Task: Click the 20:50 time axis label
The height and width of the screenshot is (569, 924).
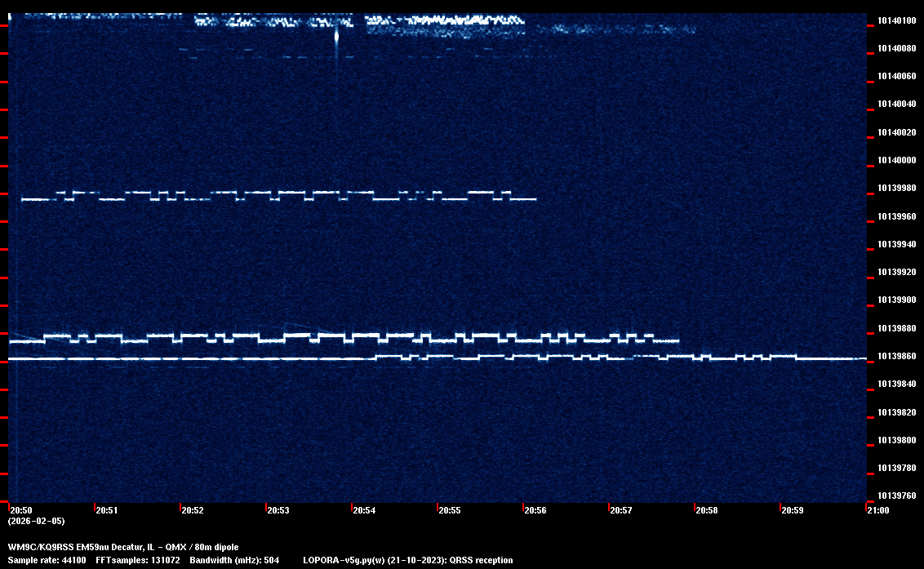Action: click(21, 510)
